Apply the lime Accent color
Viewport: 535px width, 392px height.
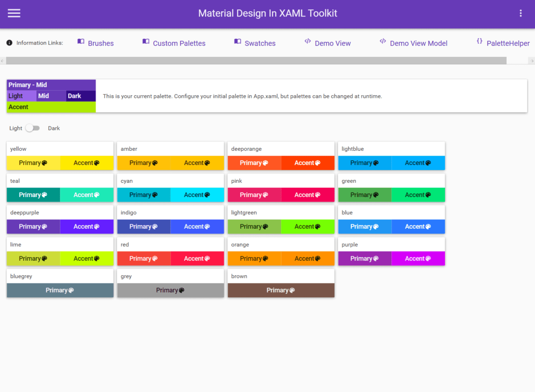coord(87,259)
